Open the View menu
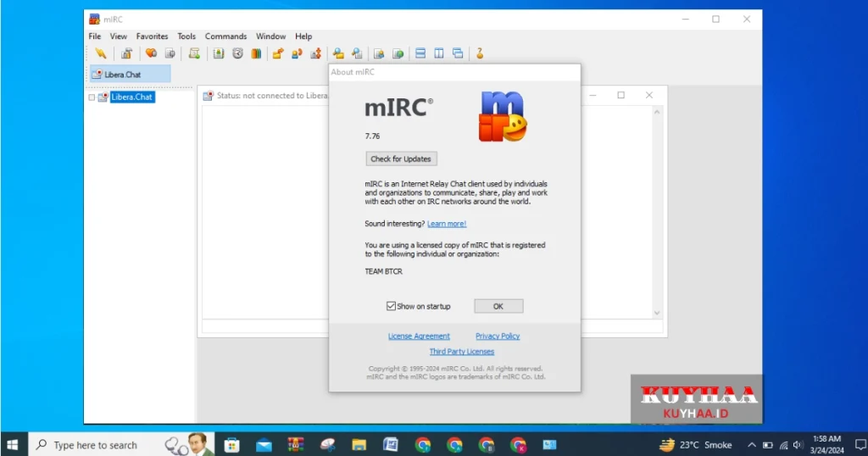Viewport: 868px width, 456px height. (118, 36)
